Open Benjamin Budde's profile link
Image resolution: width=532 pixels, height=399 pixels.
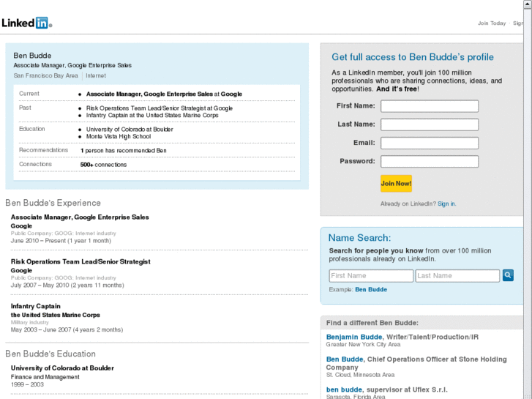tap(354, 337)
